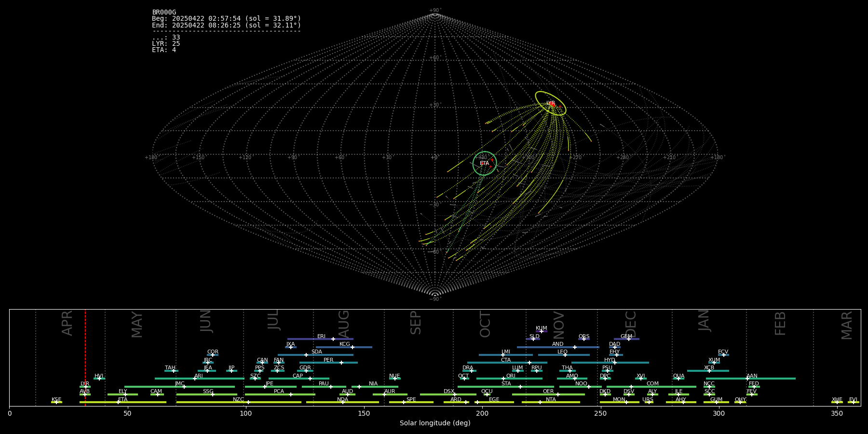The height and width of the screenshot is (434, 868).
Task: Click the XHE shower label
Action: [x=837, y=400]
